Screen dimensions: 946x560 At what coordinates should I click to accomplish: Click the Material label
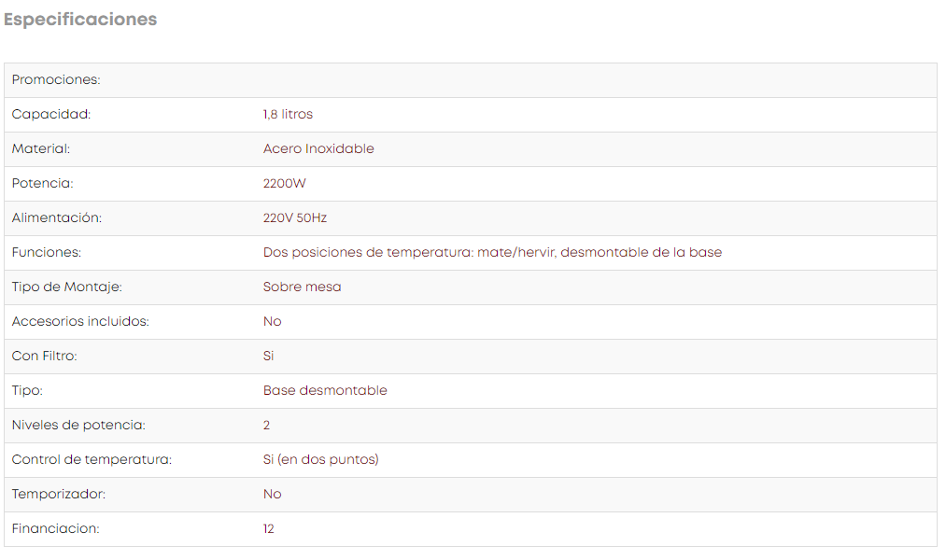41,149
